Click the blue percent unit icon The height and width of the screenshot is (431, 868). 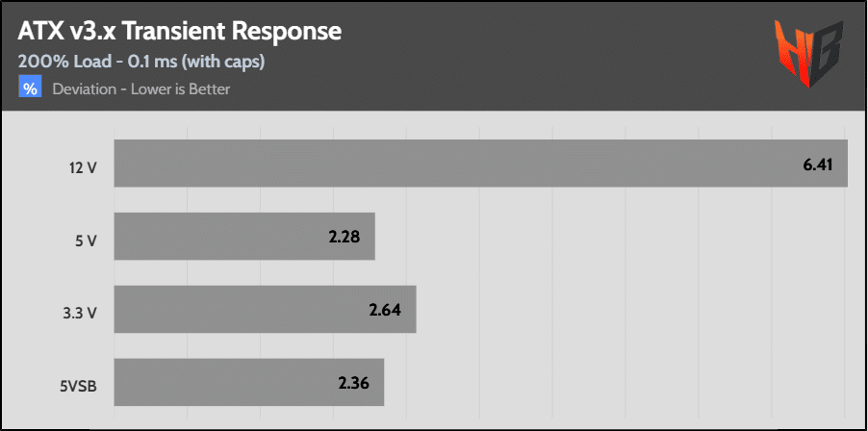30,89
